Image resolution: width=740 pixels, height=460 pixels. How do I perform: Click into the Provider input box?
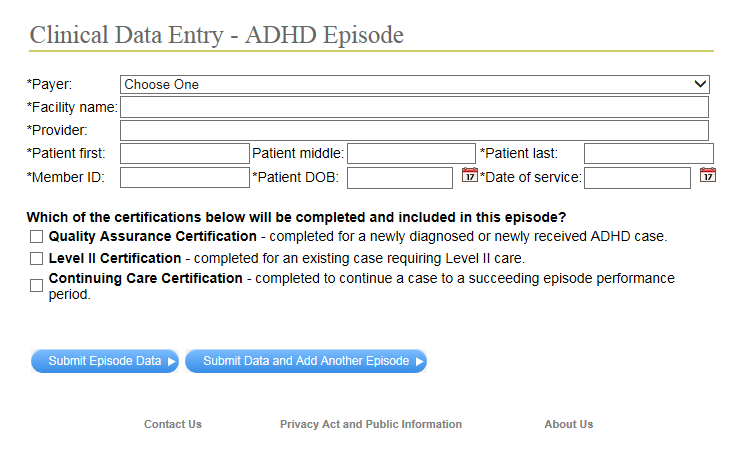tap(414, 130)
